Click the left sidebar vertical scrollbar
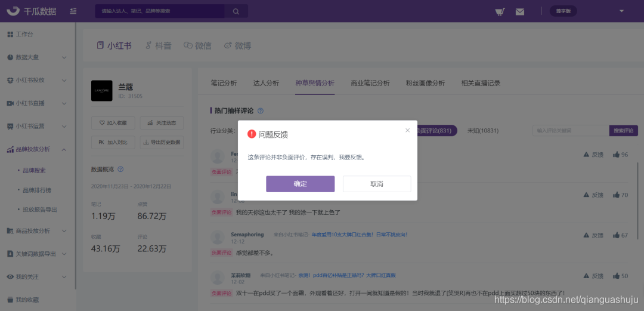The width and height of the screenshot is (644, 311). [x=76, y=156]
